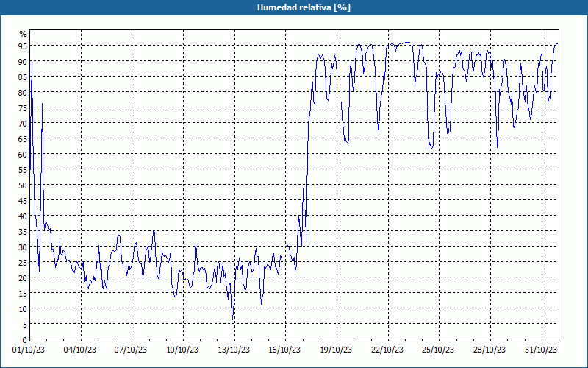588x368 pixels.
Task: Select the 0 value on the Y axis
Action: [25, 340]
